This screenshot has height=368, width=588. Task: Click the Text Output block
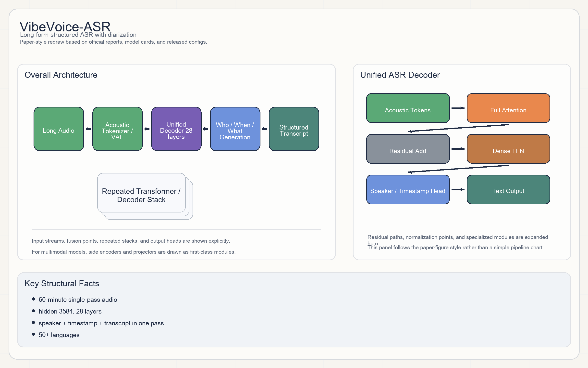(508, 189)
